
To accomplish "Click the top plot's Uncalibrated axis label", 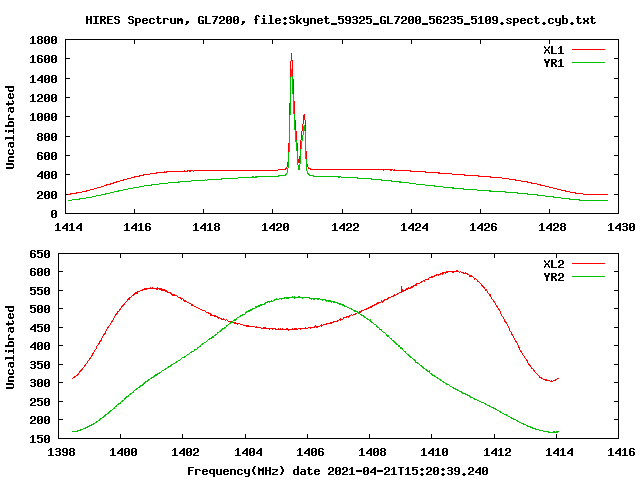I will pyautogui.click(x=11, y=127).
